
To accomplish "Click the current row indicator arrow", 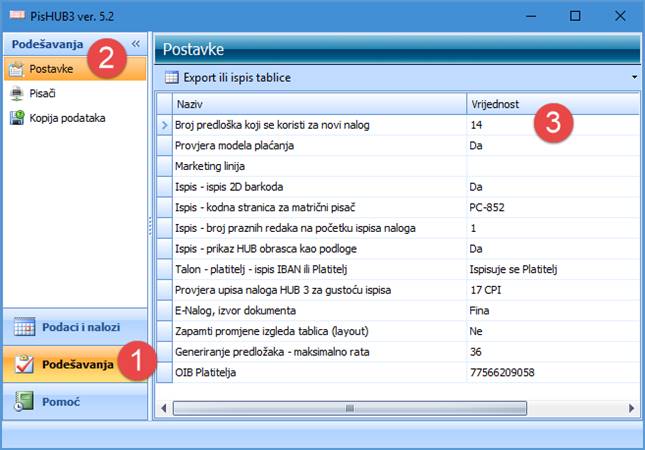I will tap(165, 125).
